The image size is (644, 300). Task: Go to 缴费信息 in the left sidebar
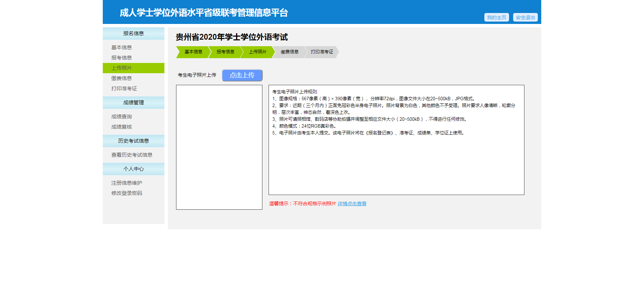(122, 78)
